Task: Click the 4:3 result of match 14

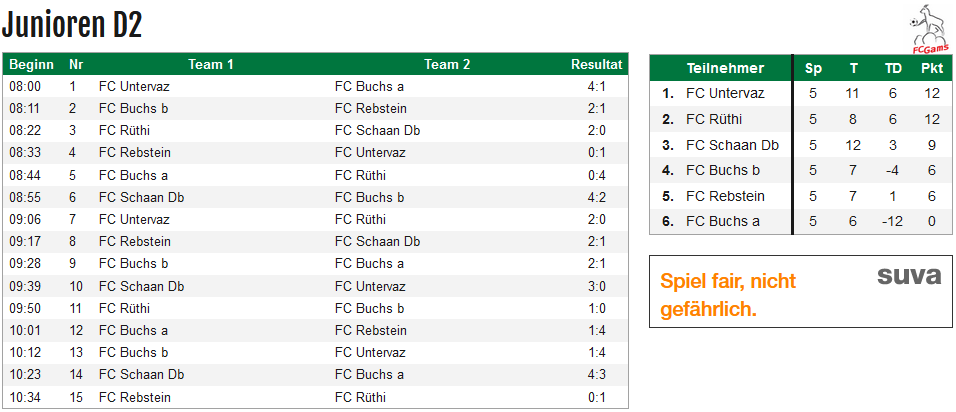Action: [596, 374]
